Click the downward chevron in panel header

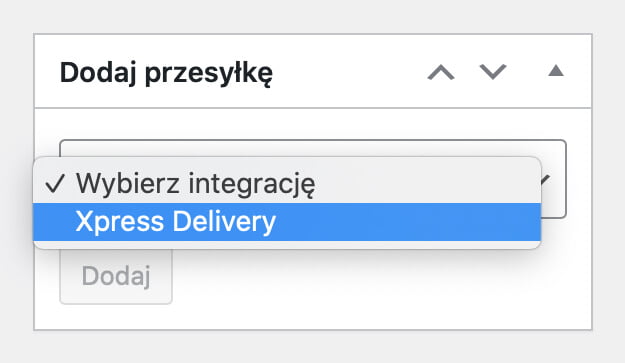pos(493,72)
